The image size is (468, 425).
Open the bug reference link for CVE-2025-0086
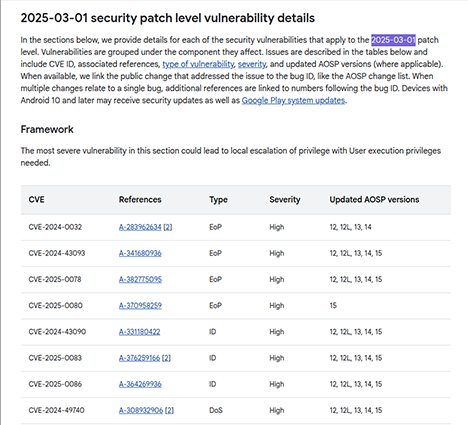pos(140,384)
